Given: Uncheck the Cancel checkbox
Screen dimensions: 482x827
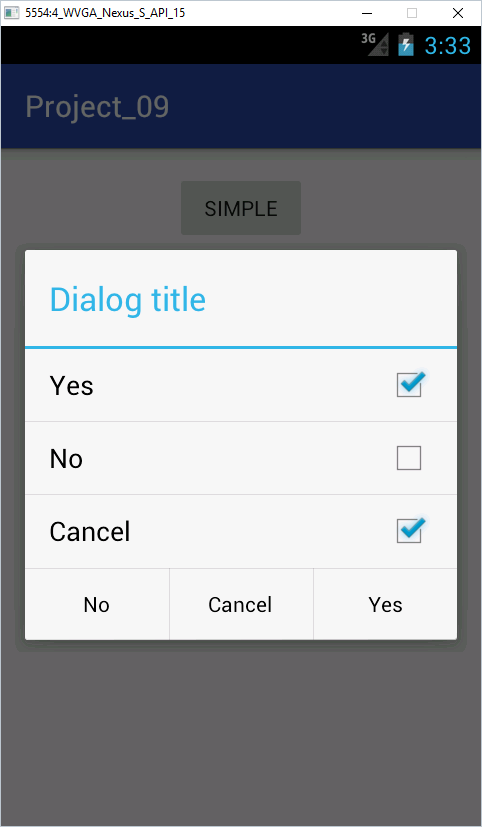Looking at the screenshot, I should pyautogui.click(x=410, y=531).
